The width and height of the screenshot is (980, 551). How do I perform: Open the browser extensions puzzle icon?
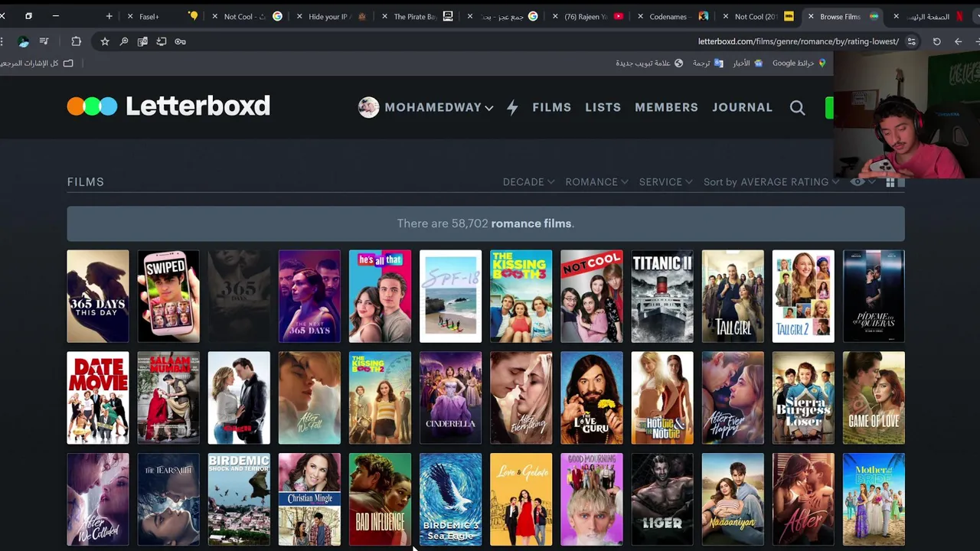(x=76, y=41)
